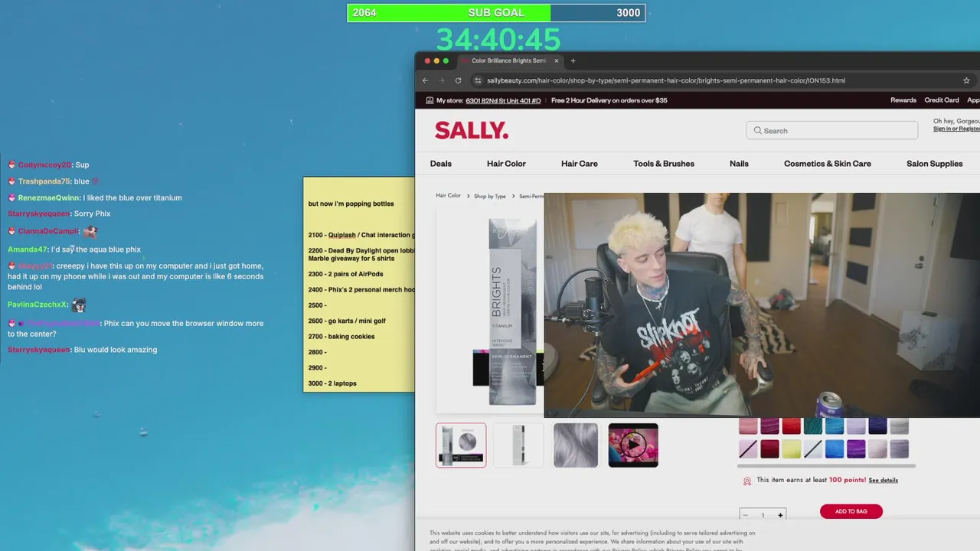Choose the crossed-out light pink swatch
Image resolution: width=980 pixels, height=551 pixels.
(x=748, y=448)
